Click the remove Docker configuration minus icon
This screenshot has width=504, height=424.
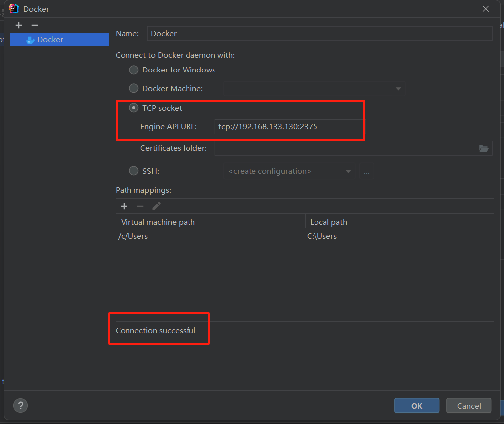coord(34,25)
